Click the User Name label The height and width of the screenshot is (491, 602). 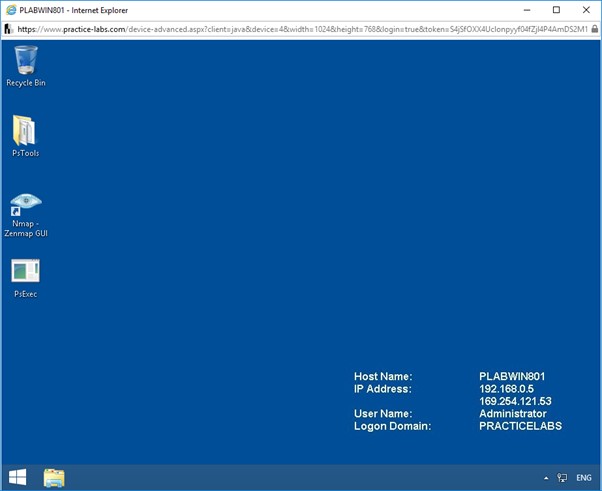click(x=383, y=413)
